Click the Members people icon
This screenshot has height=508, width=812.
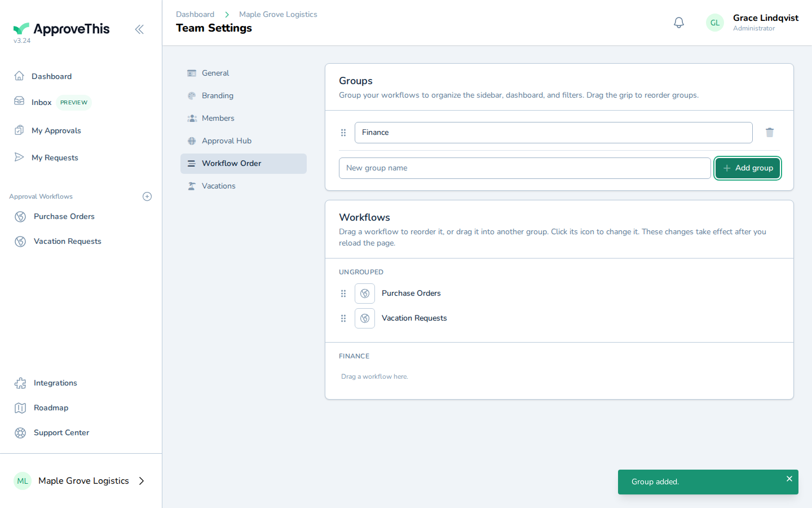192,119
